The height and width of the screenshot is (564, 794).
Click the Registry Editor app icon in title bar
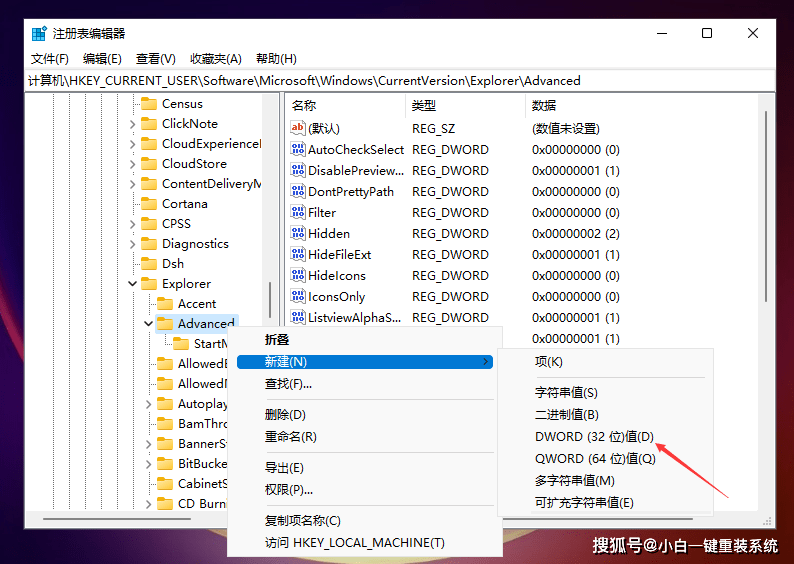[39, 33]
